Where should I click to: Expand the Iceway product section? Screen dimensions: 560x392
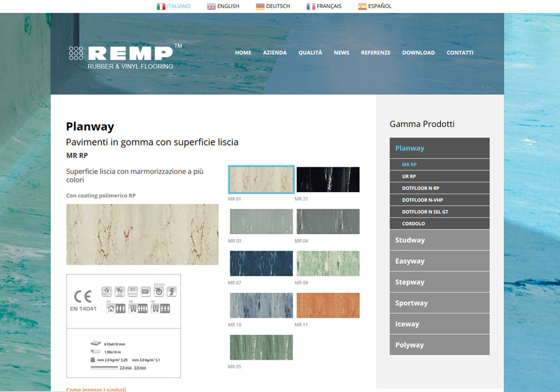pyautogui.click(x=440, y=324)
